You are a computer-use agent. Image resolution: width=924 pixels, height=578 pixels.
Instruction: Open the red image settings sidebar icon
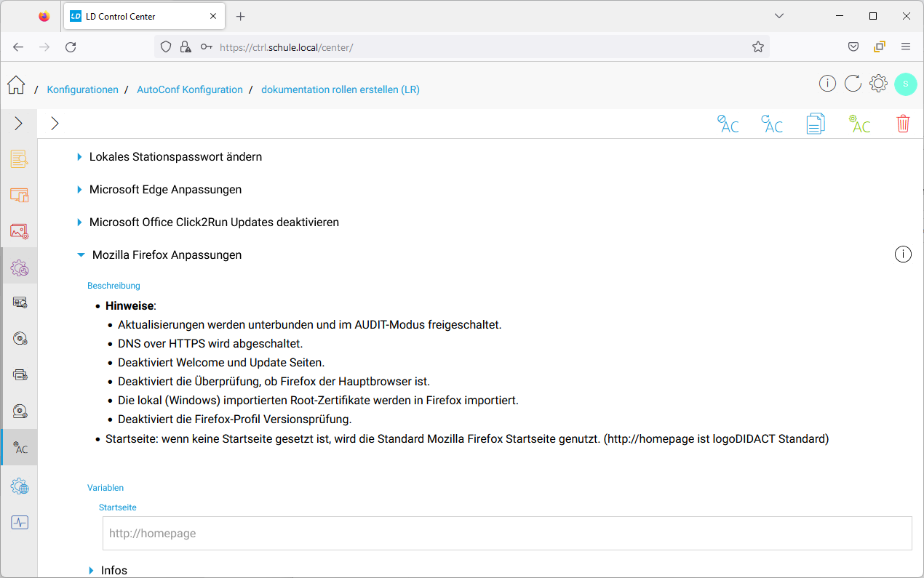(x=19, y=231)
